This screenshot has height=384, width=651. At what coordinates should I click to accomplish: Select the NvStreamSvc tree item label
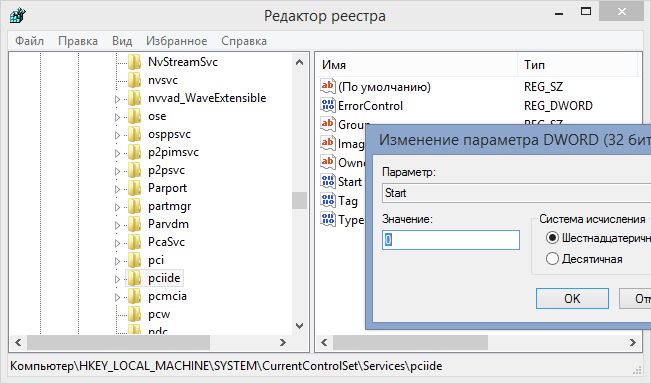point(183,62)
